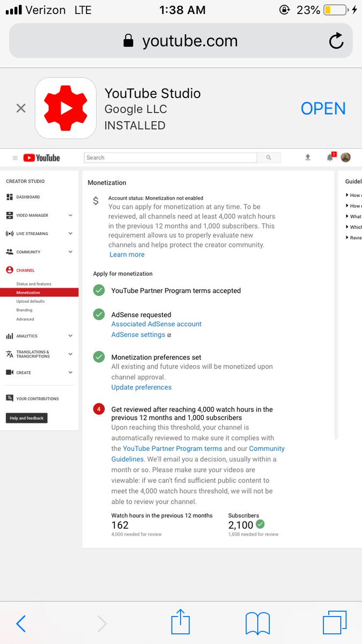Image resolution: width=362 pixels, height=644 pixels.
Task: Open Dashboard in Creator Studio
Action: [28, 197]
